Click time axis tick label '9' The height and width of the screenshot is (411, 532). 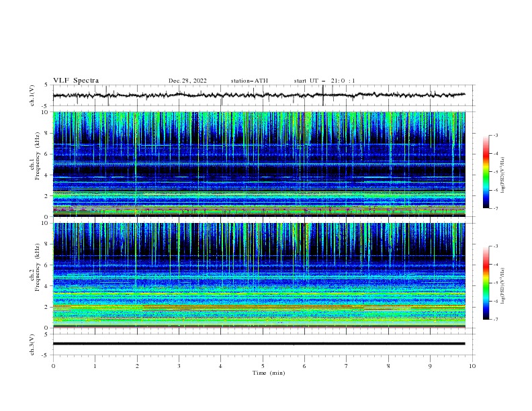point(430,366)
